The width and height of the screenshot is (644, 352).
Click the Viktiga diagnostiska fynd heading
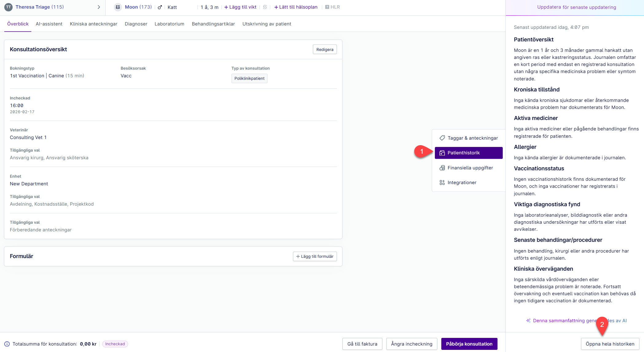pyautogui.click(x=547, y=204)
